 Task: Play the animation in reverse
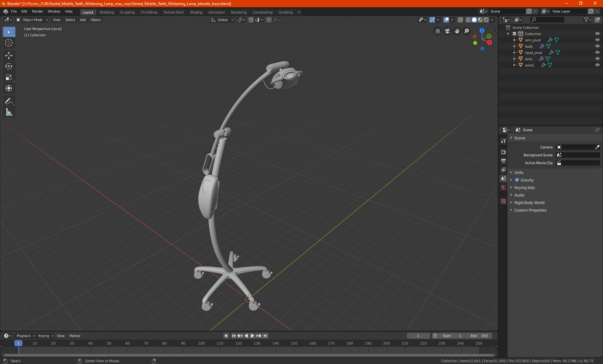click(x=246, y=336)
